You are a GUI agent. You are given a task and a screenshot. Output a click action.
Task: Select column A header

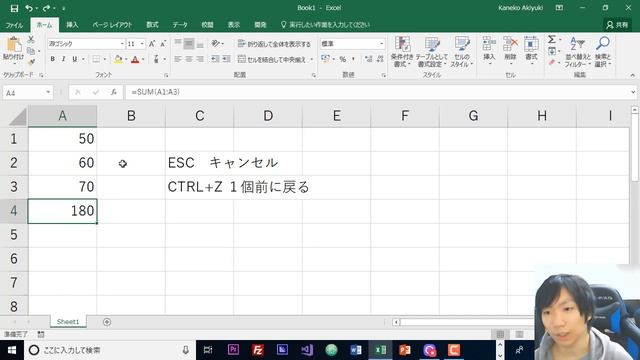coord(62,116)
